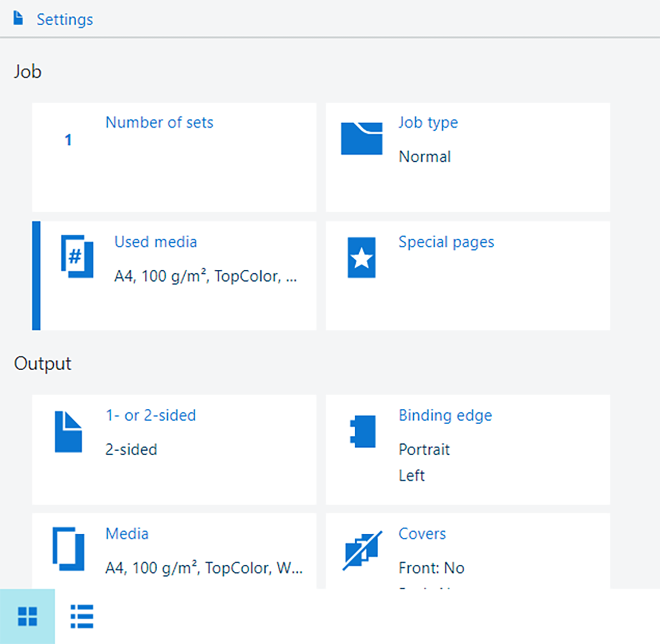Click the Special pages star icon
660x644 pixels.
pyautogui.click(x=361, y=257)
